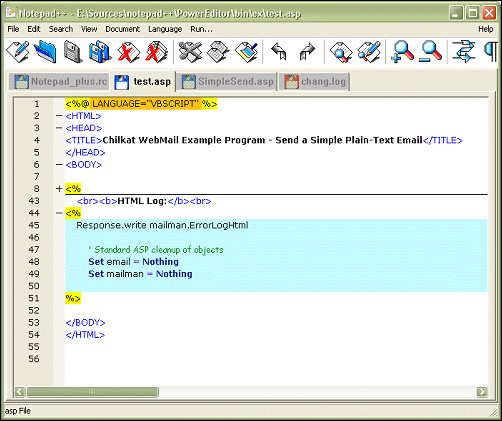
Task: Click the Find magnifier-on-page icon
Action: 341,52
